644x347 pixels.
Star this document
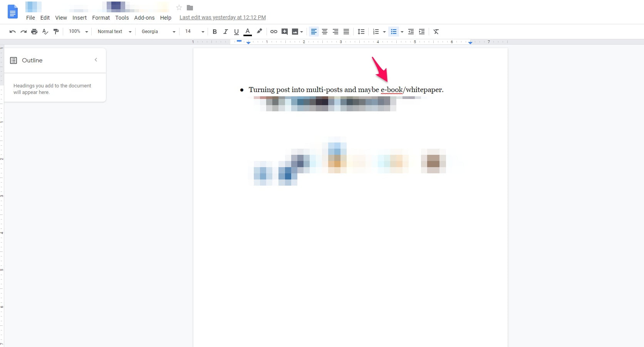(x=179, y=7)
